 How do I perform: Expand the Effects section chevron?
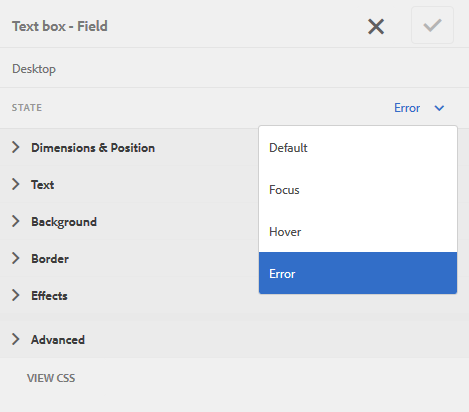pos(15,295)
